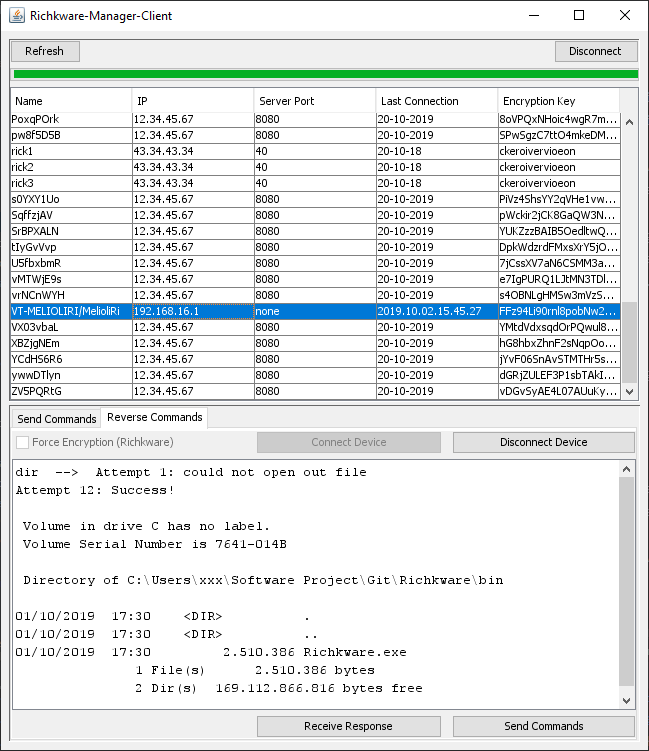Click the bottom Send Commands button
Viewport: 649px width, 751px height.
544,726
